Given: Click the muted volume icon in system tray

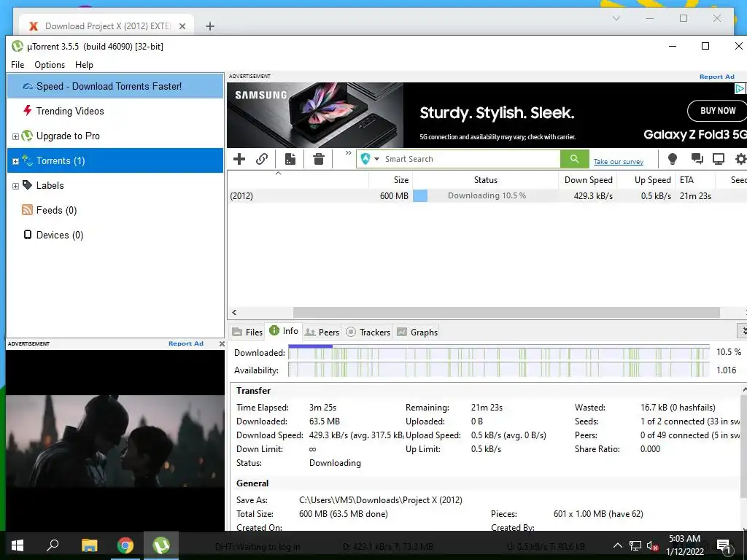Looking at the screenshot, I should point(652,546).
